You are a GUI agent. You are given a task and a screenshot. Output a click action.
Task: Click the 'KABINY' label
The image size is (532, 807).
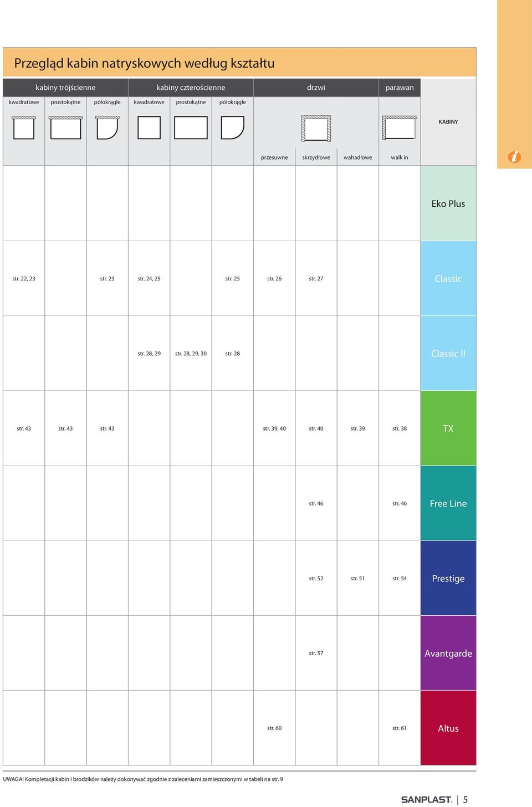[x=448, y=122]
